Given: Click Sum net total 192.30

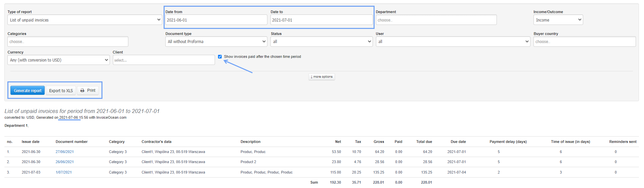Looking at the screenshot, I should 335,182.
